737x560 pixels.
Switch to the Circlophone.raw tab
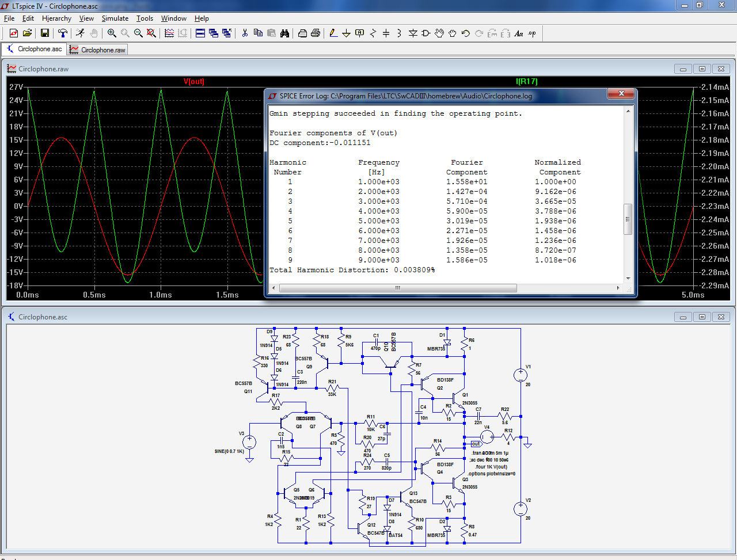pos(97,49)
